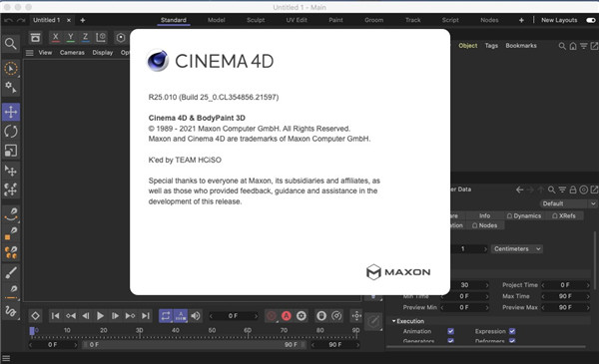Toggle Y axis lock

pos(71,37)
